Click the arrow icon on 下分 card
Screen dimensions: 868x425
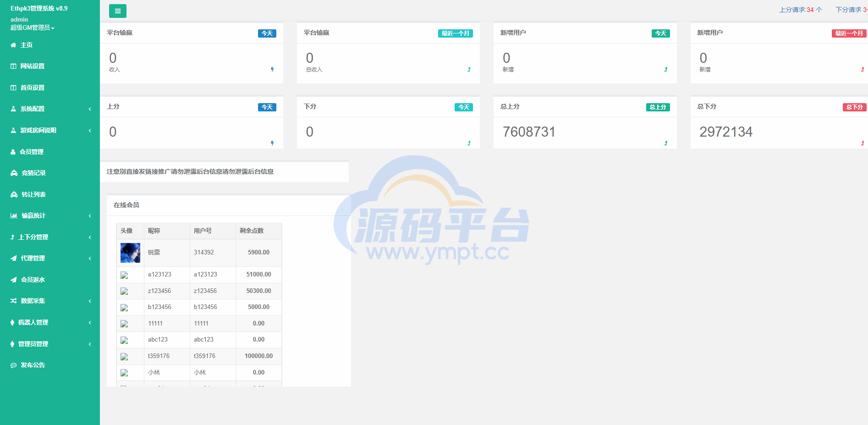469,143
